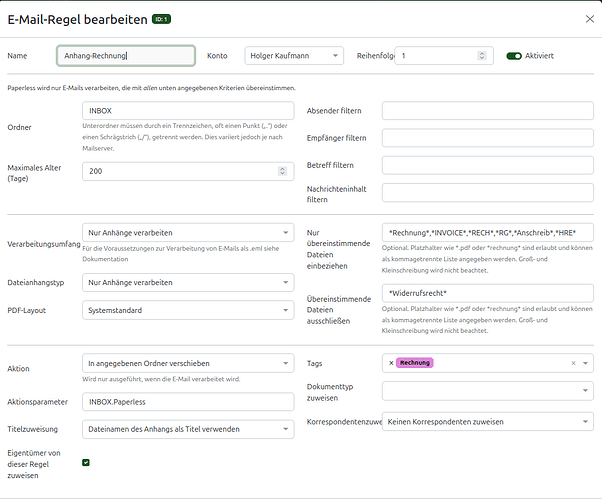Open the Dateianhangstyp dropdown
The height and width of the screenshot is (500, 602).
point(188,283)
